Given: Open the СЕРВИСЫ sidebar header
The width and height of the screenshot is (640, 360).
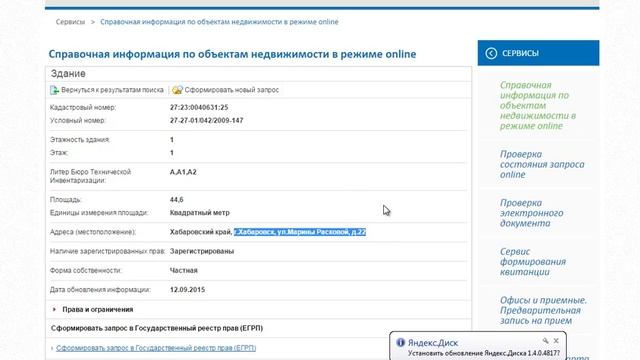Looking at the screenshot, I should (538, 53).
